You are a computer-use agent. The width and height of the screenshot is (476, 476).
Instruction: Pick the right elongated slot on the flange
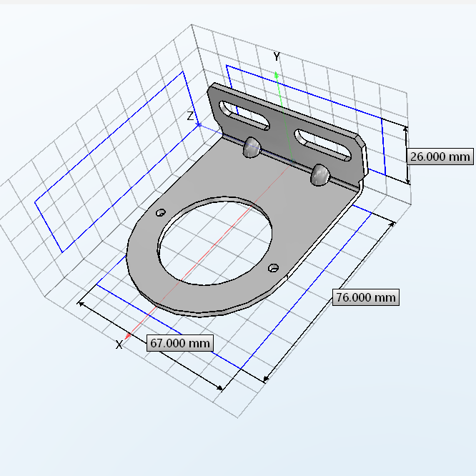point(323,145)
